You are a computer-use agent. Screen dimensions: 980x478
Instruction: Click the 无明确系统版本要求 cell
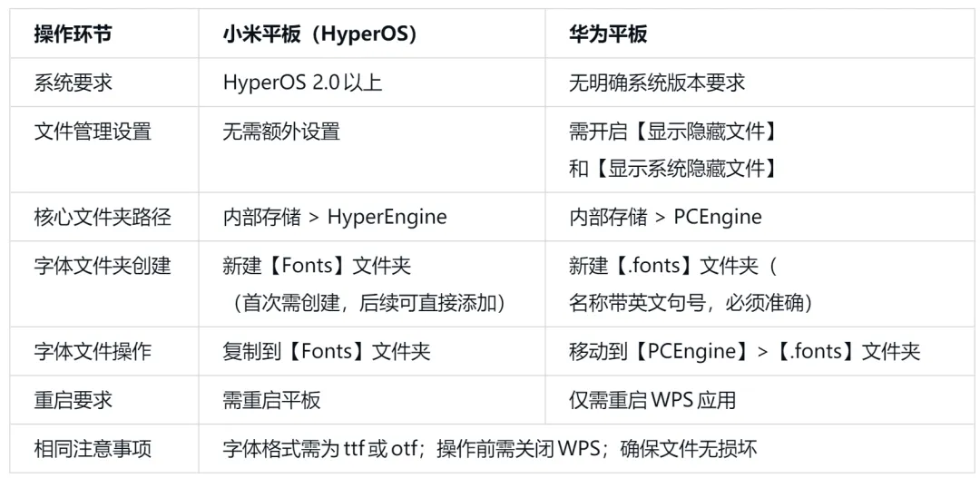(657, 83)
